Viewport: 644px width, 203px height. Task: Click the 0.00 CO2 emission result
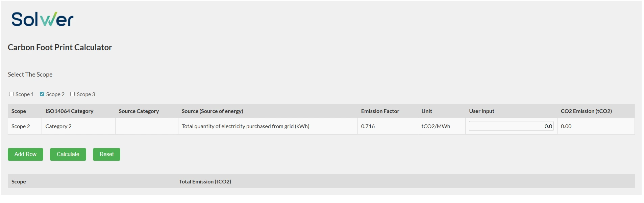click(x=566, y=126)
